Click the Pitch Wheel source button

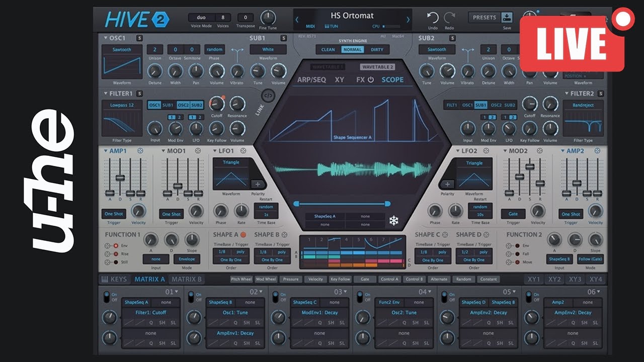coord(241,279)
